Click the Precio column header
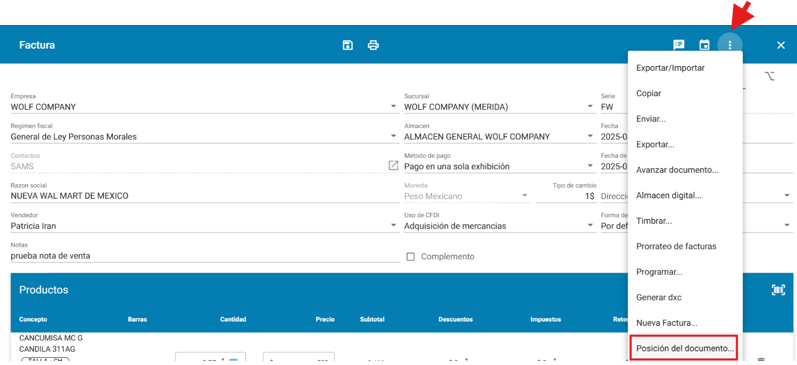Screen dimensions: 797x365 pos(325,319)
